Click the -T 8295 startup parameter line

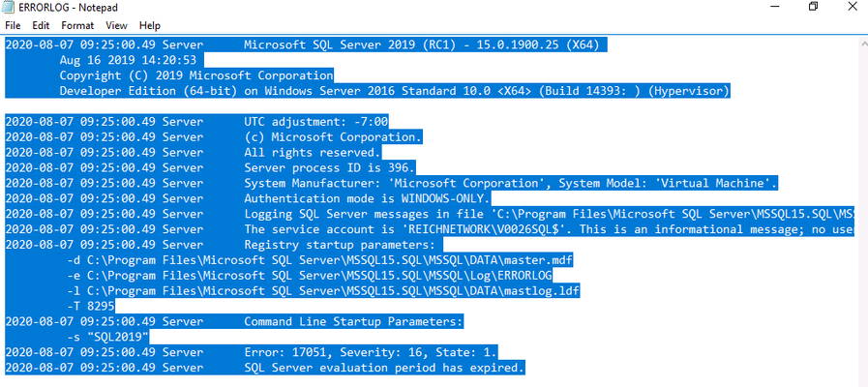91,306
